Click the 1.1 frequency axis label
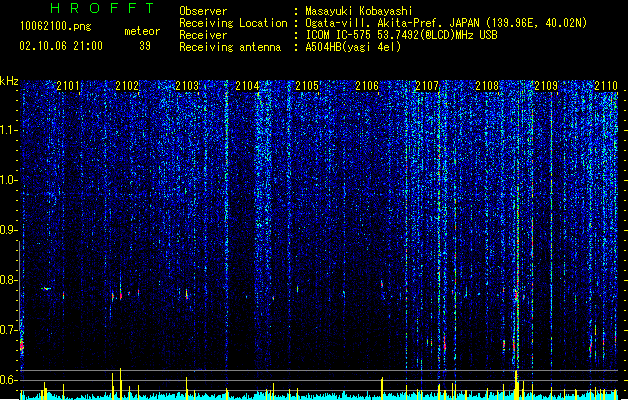Image resolution: width=629 pixels, height=400 pixels. pos(8,130)
